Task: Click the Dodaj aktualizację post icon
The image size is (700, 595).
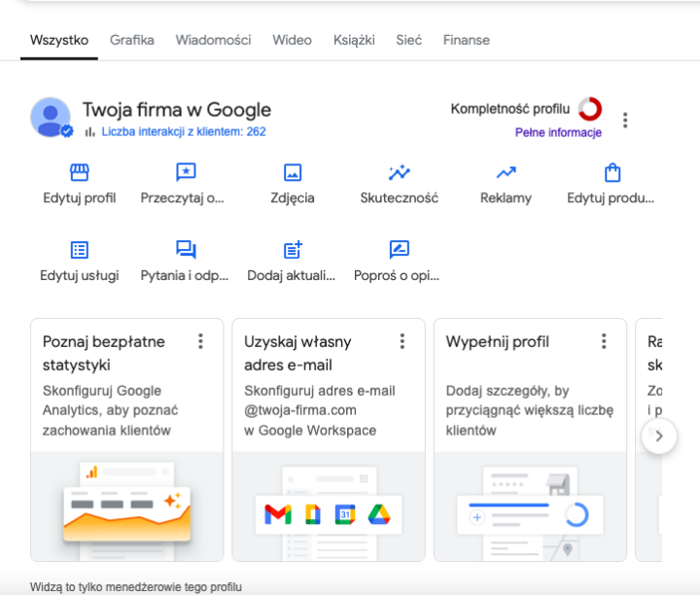Action: point(293,250)
